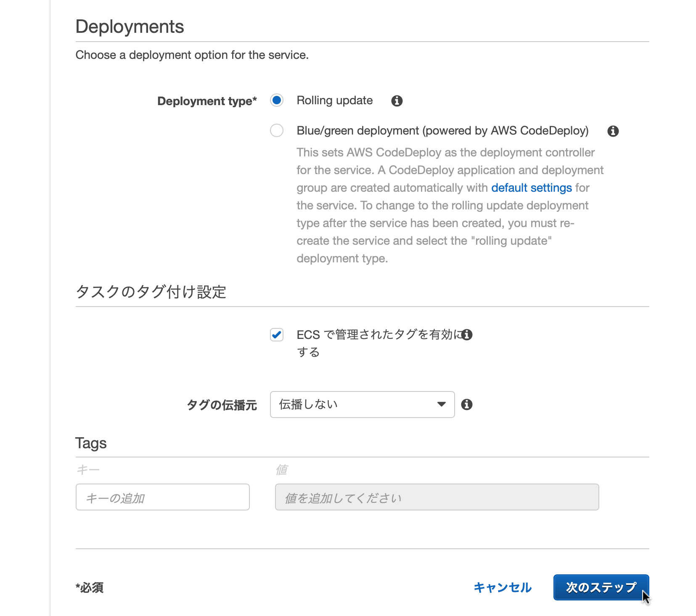Expand the タグの伝播元 combo box options
The height and width of the screenshot is (616, 696).
362,404
